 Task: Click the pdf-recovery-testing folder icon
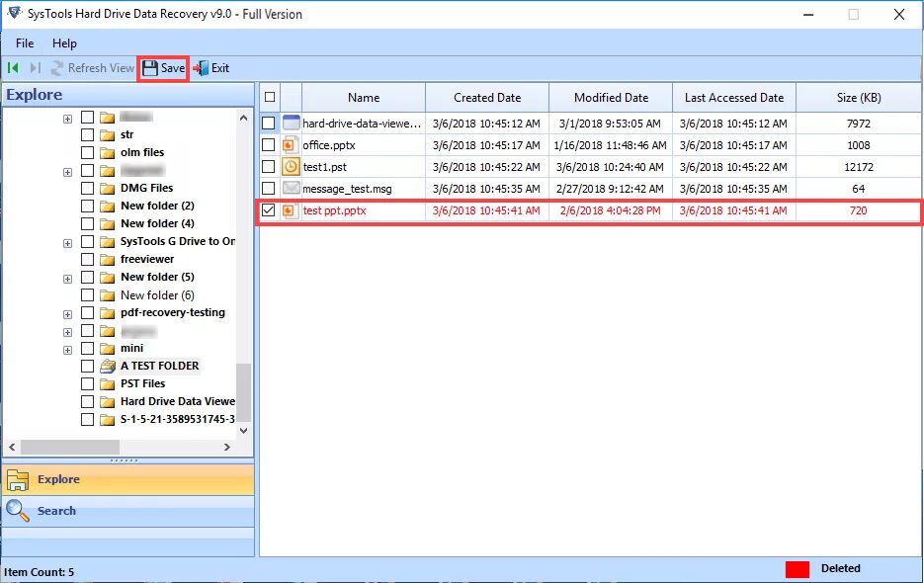coord(108,313)
